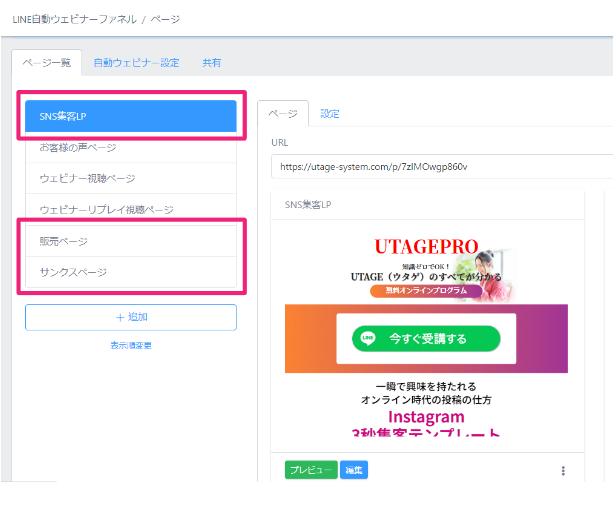Image resolution: width=613 pixels, height=522 pixels.
Task: Click the 無料オンラインプログラム badge
Action: click(x=426, y=291)
